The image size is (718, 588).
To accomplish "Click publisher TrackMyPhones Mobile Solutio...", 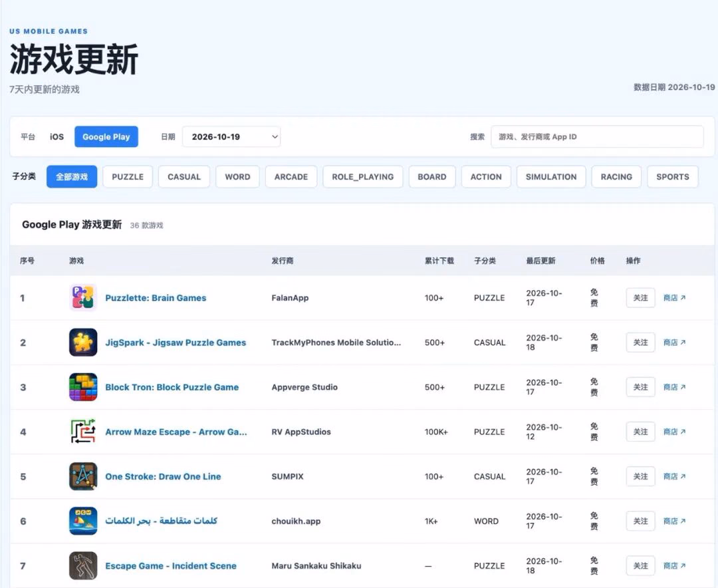I will coord(336,343).
